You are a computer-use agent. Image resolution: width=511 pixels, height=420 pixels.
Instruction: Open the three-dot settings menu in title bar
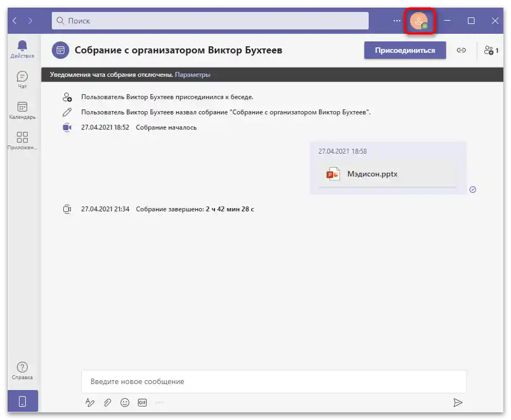(396, 21)
